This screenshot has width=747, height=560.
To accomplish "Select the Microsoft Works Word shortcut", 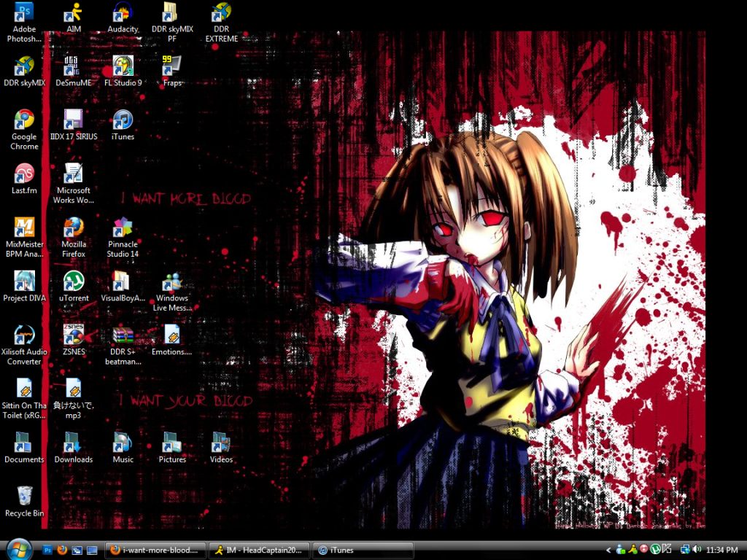I will click(74, 184).
